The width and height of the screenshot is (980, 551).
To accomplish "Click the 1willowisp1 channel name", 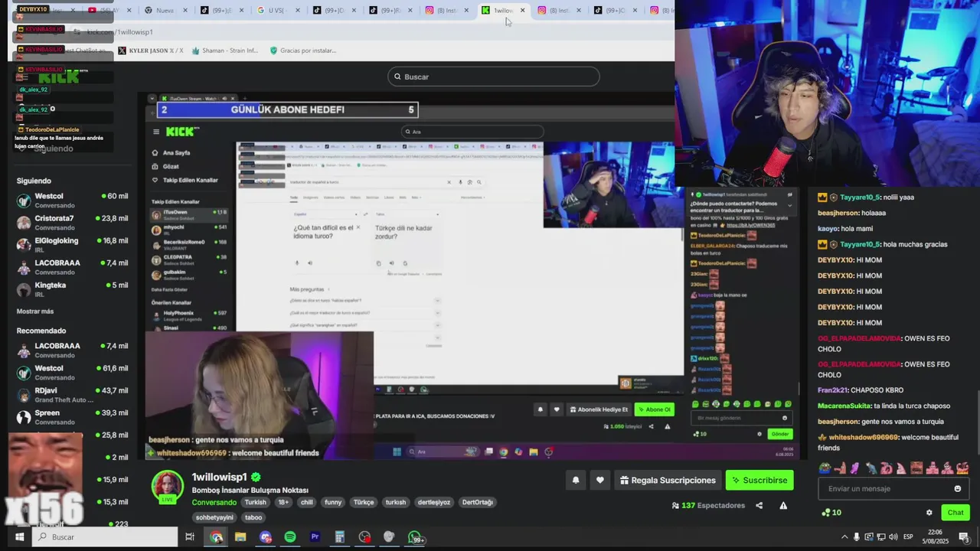I will pos(220,477).
